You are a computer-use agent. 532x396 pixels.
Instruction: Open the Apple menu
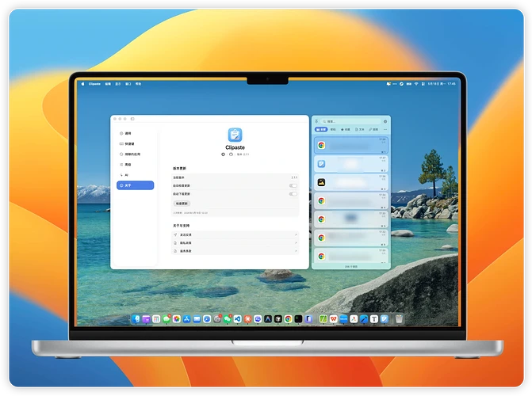pos(82,84)
